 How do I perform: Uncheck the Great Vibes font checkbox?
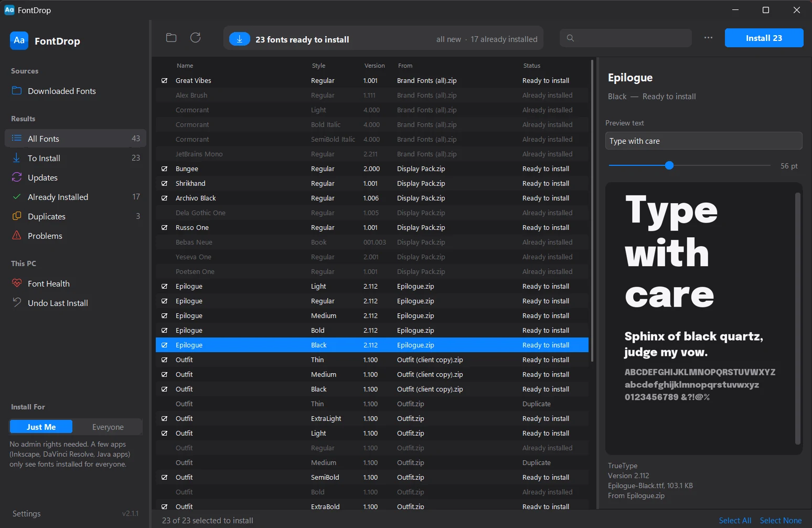tap(165, 81)
